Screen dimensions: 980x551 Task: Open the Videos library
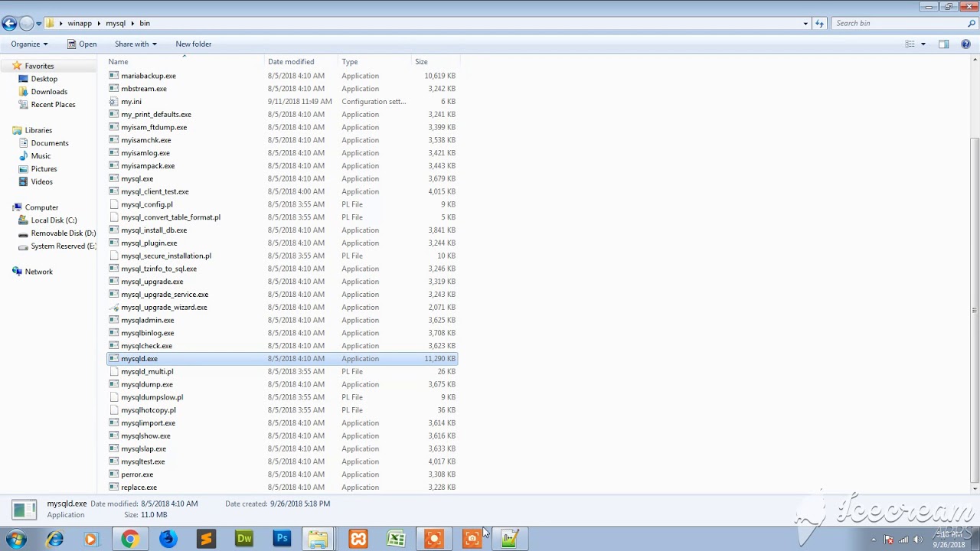pos(41,182)
